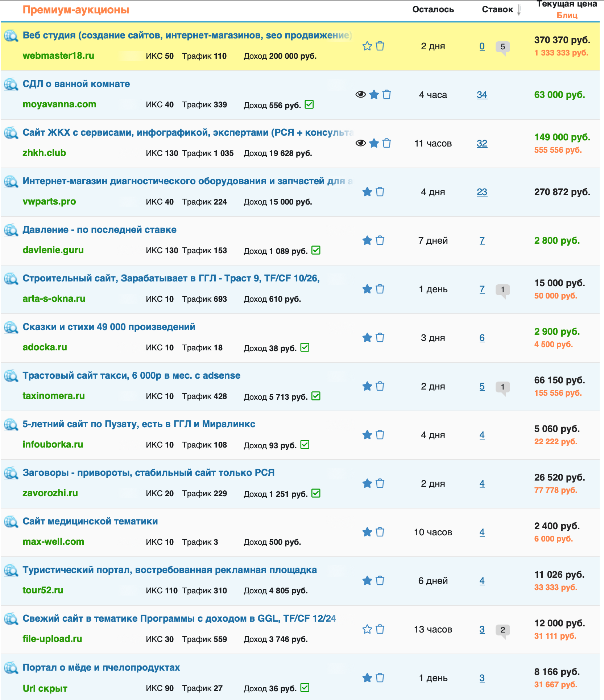Viewport: 604px width, 700px height.
Task: Open the 2 comments bubble for file-upload.ru
Action: (503, 630)
